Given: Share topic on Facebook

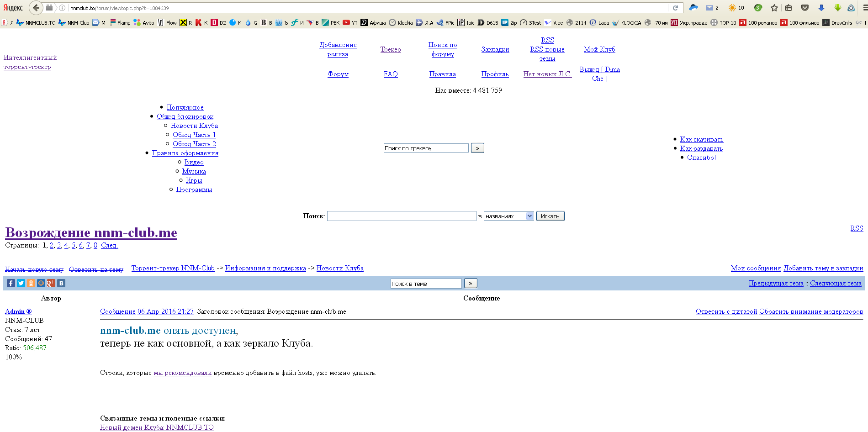Looking at the screenshot, I should (11, 283).
